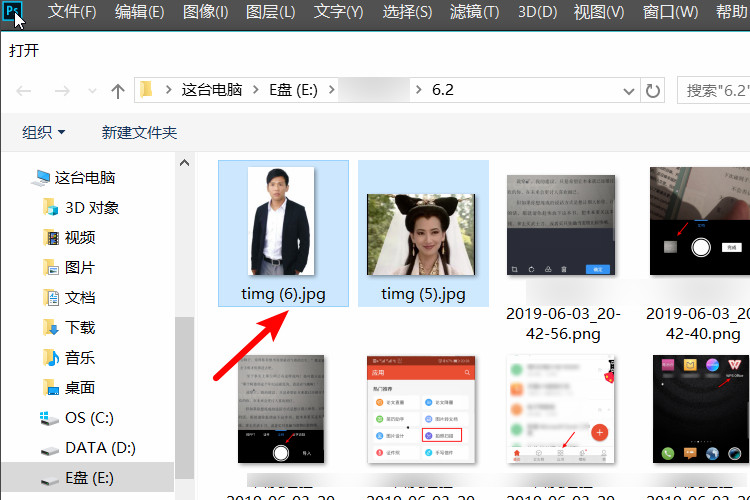The width and height of the screenshot is (750, 500).
Task: Select the 文档 folder in sidebar
Action: (x=69, y=298)
